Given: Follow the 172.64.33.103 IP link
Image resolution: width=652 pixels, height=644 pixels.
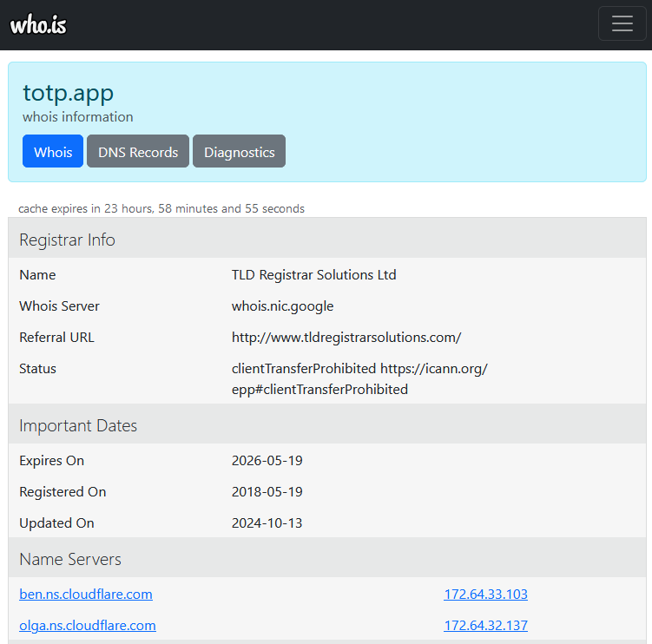Looking at the screenshot, I should [485, 595].
